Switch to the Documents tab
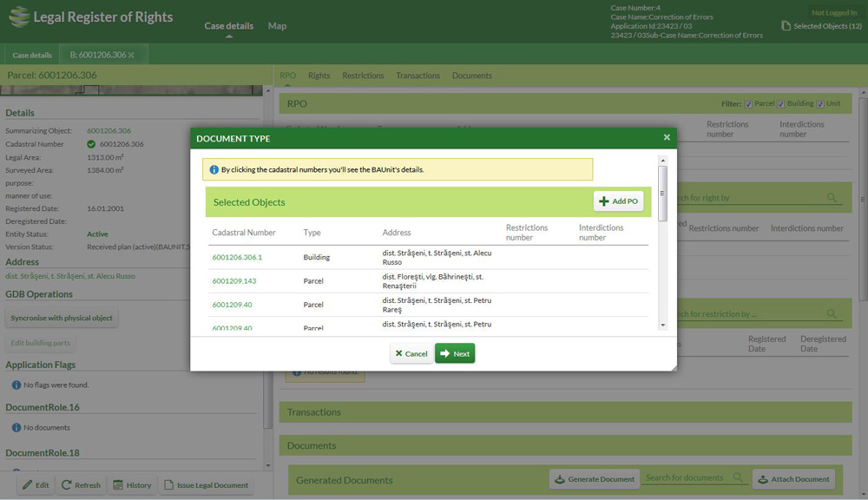Image resolution: width=868 pixels, height=500 pixels. 471,76
